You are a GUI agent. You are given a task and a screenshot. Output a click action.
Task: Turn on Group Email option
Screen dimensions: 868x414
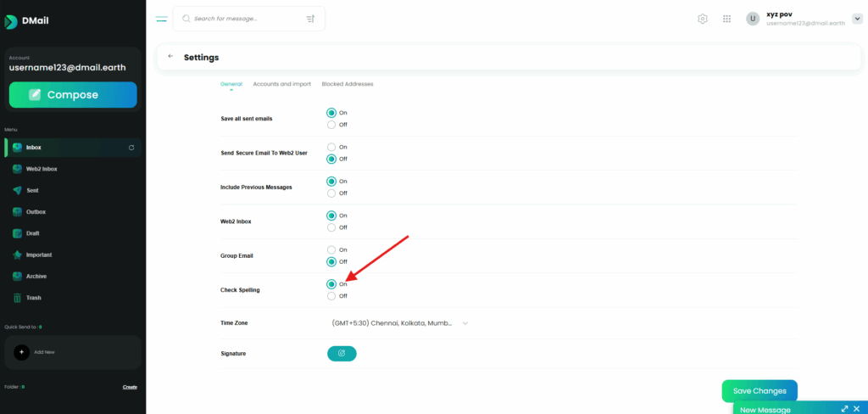(x=331, y=249)
